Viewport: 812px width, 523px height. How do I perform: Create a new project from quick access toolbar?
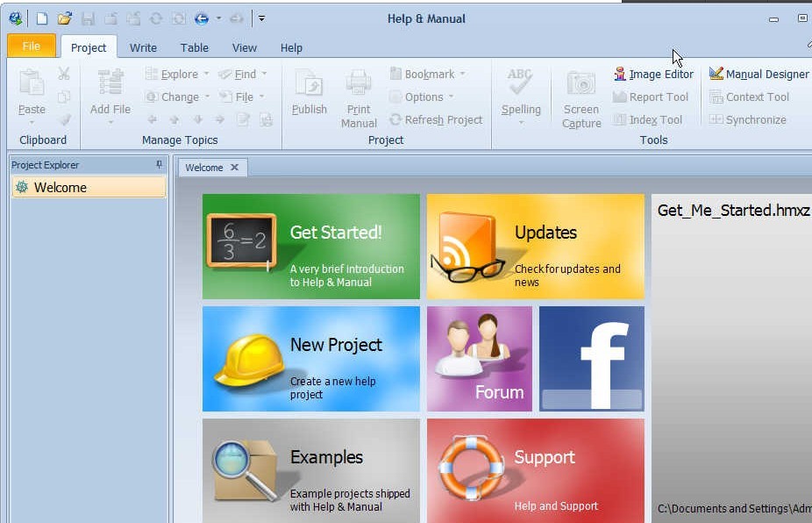pyautogui.click(x=42, y=18)
